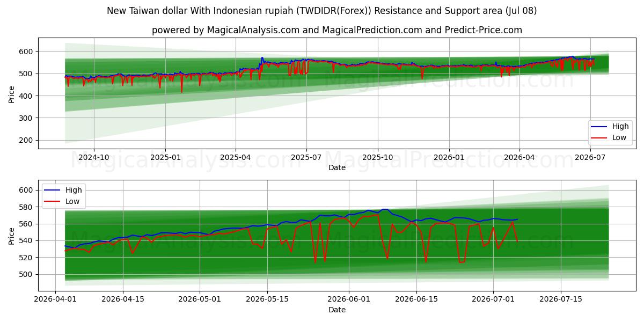
Task: Click the '2026-07-01' tick label
Action: coord(493,299)
